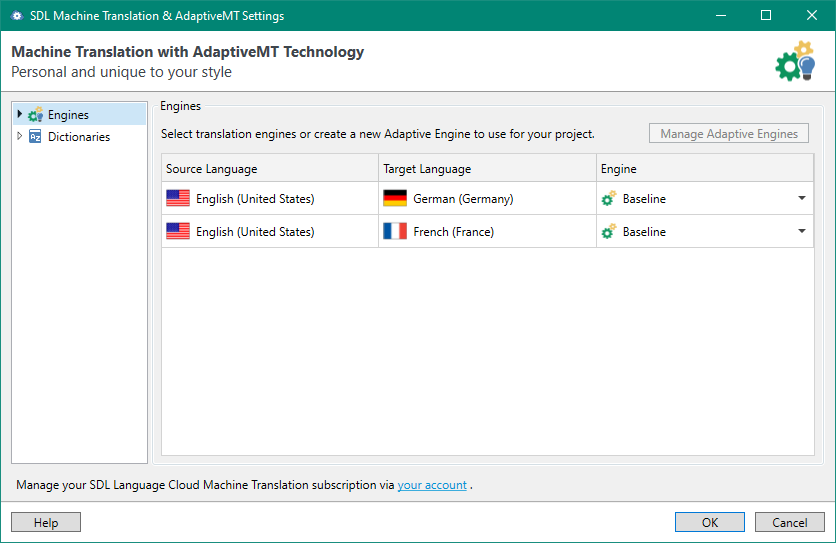Click the German flag icon

pyautogui.click(x=395, y=198)
